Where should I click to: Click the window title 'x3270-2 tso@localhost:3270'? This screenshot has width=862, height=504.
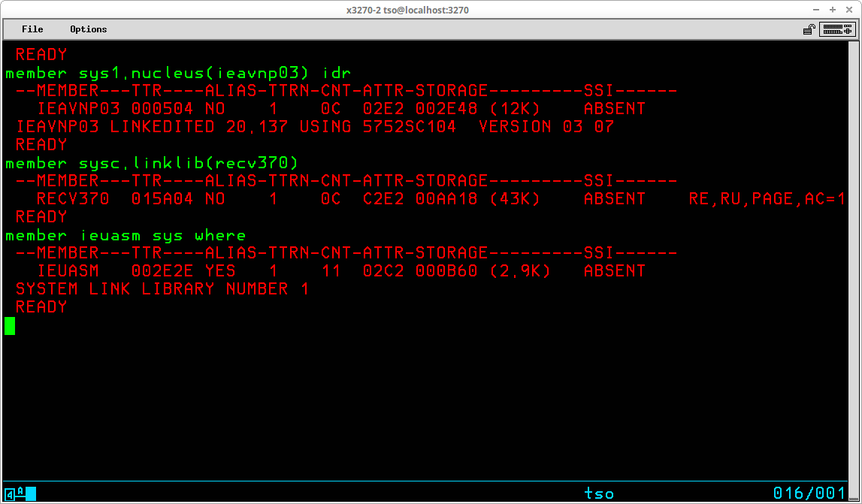pos(407,10)
